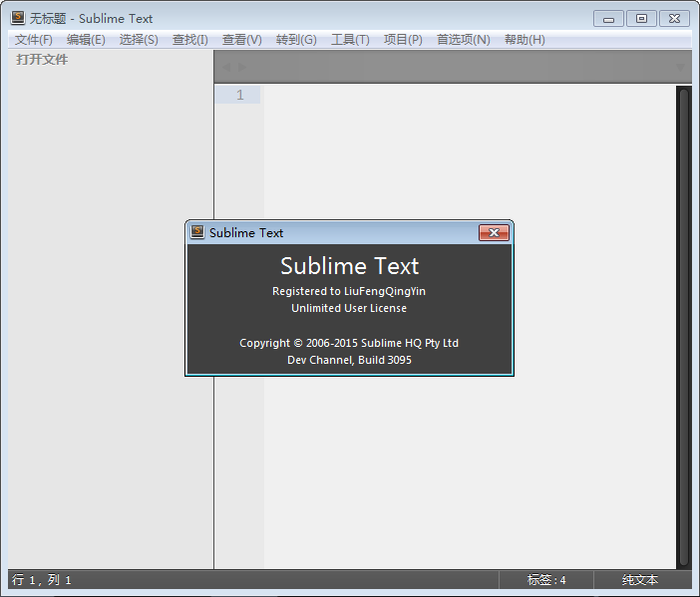Image resolution: width=700 pixels, height=597 pixels.
Task: Open the 查找(I) menu
Action: click(190, 40)
